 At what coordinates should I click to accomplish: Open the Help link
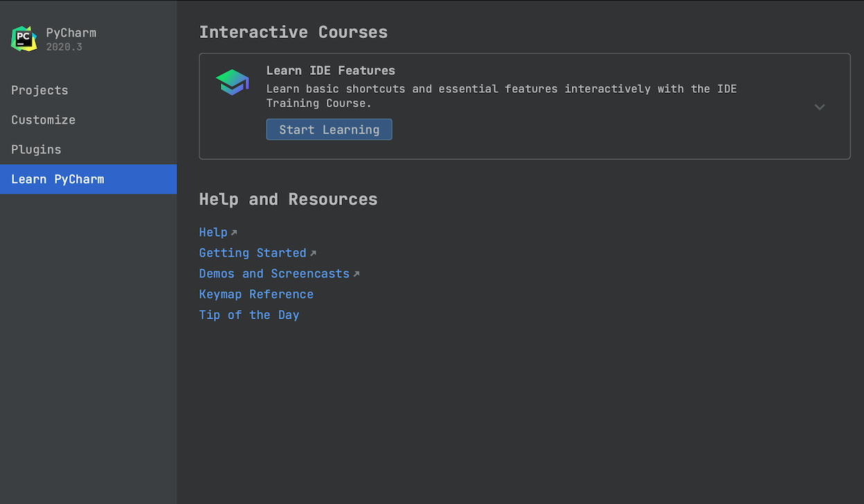pos(213,233)
